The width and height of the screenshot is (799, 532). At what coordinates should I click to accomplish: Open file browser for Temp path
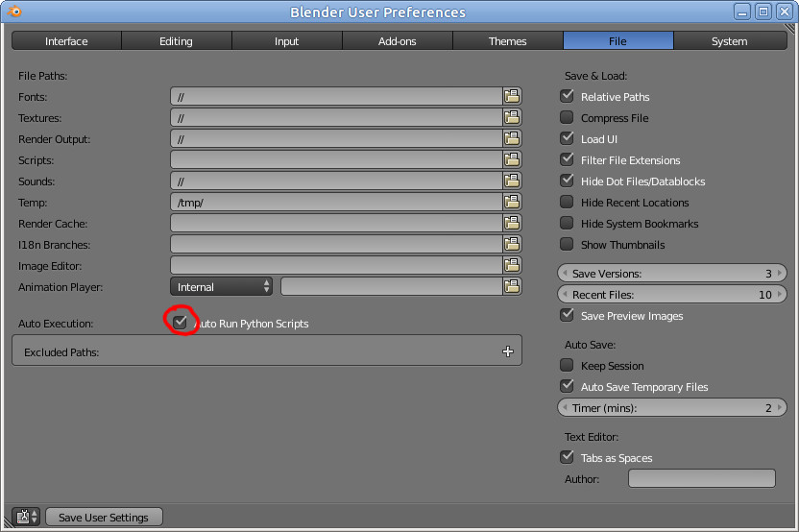pyautogui.click(x=512, y=202)
